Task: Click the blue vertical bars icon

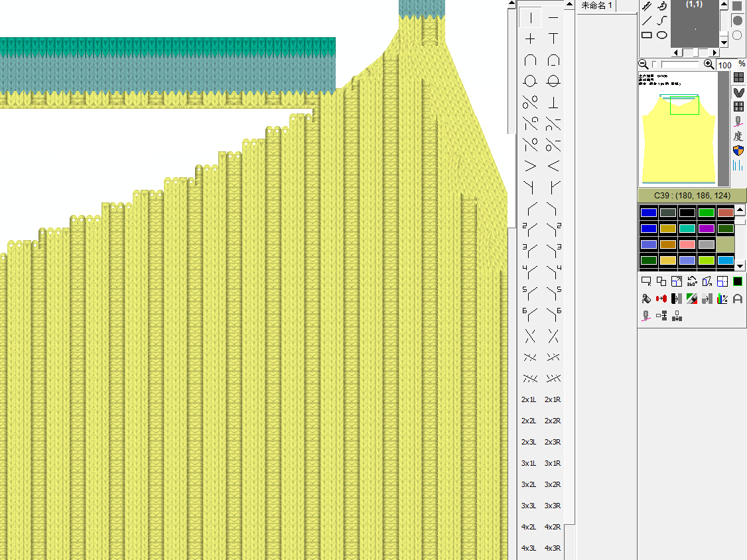Action: pos(738,165)
